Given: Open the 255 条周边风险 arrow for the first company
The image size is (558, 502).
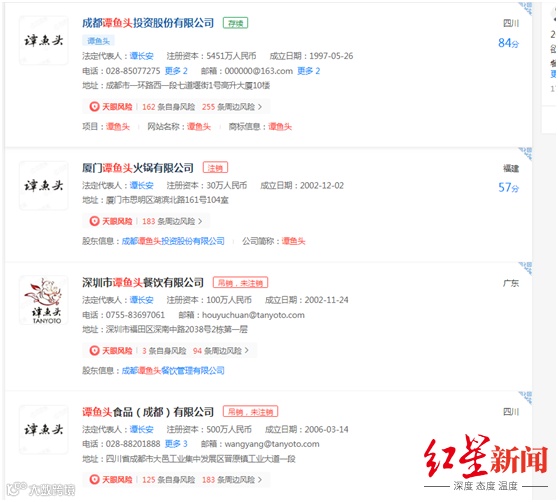Looking at the screenshot, I should point(260,106).
